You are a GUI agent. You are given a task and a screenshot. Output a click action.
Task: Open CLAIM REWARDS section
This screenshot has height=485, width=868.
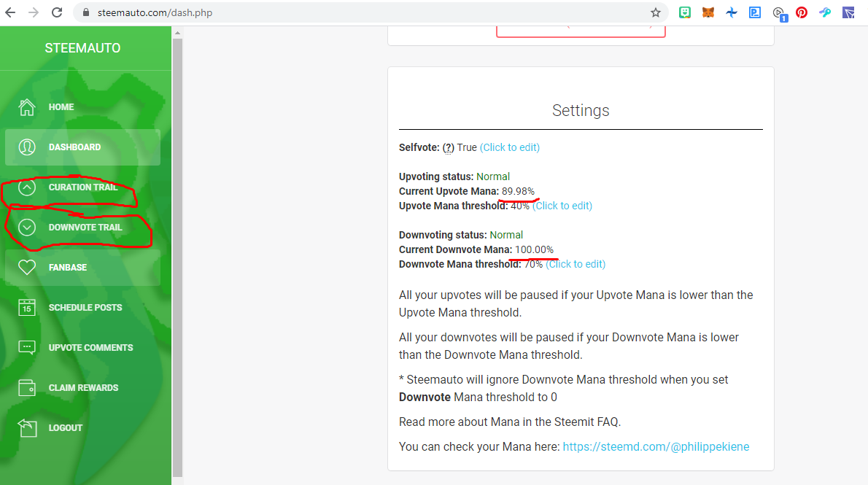(83, 387)
